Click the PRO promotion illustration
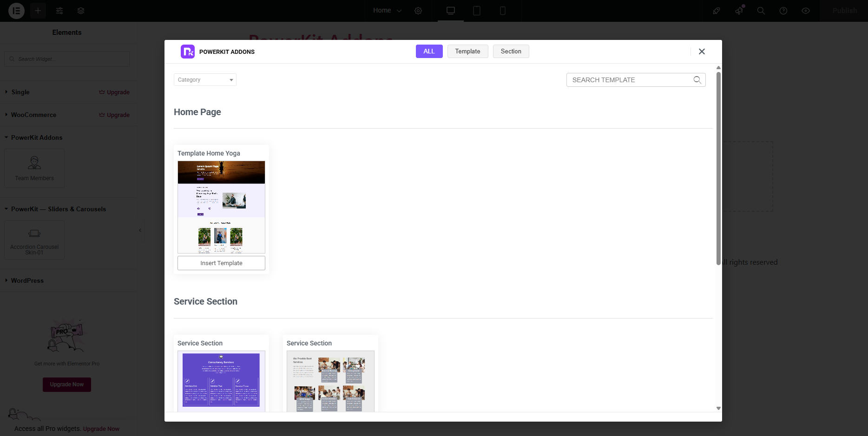This screenshot has width=868, height=436. [67, 335]
